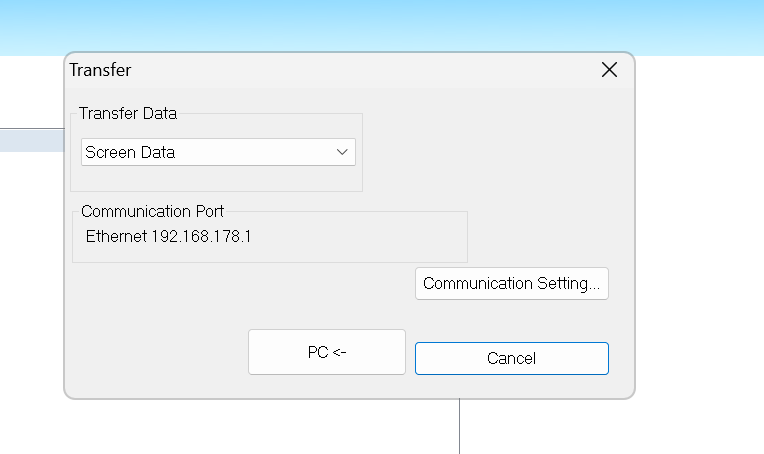Viewport: 764px width, 454px height.
Task: Cancel the transfer dialog
Action: pyautogui.click(x=512, y=359)
